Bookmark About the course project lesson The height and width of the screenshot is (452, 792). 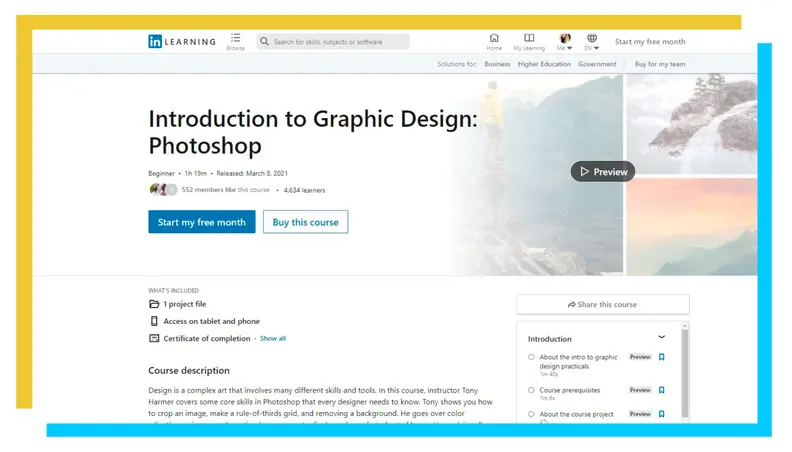pos(662,414)
